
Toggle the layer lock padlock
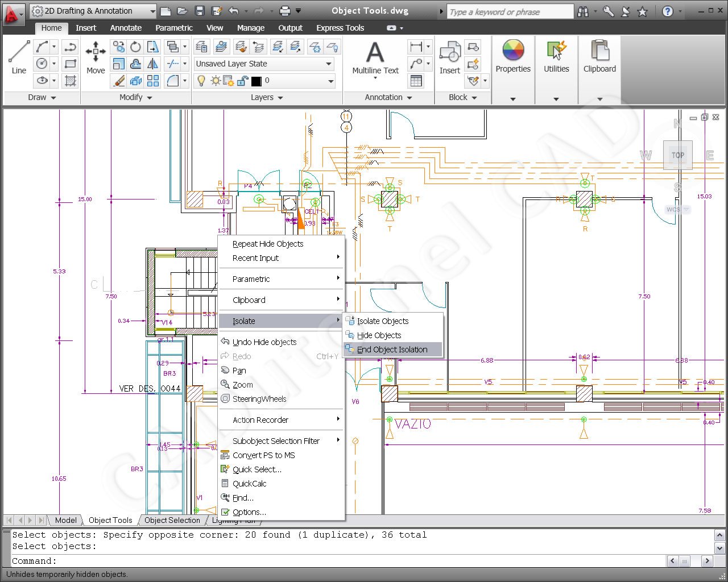241,81
